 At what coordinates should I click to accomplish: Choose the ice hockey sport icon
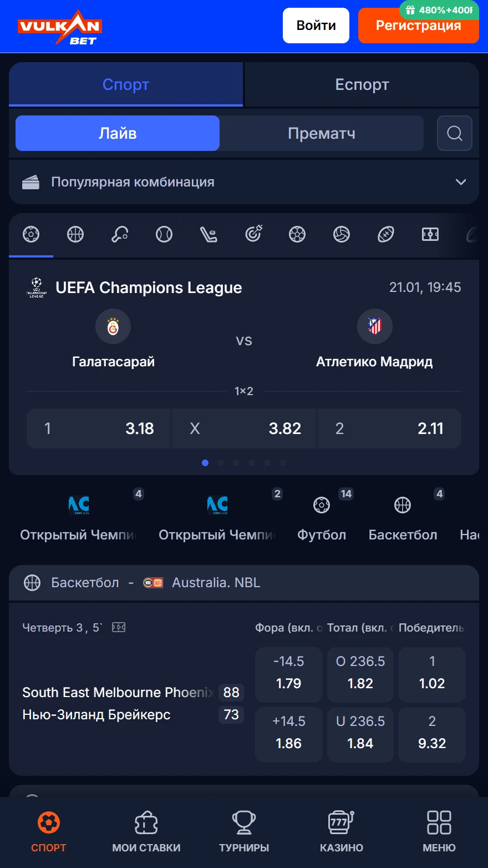[209, 235]
